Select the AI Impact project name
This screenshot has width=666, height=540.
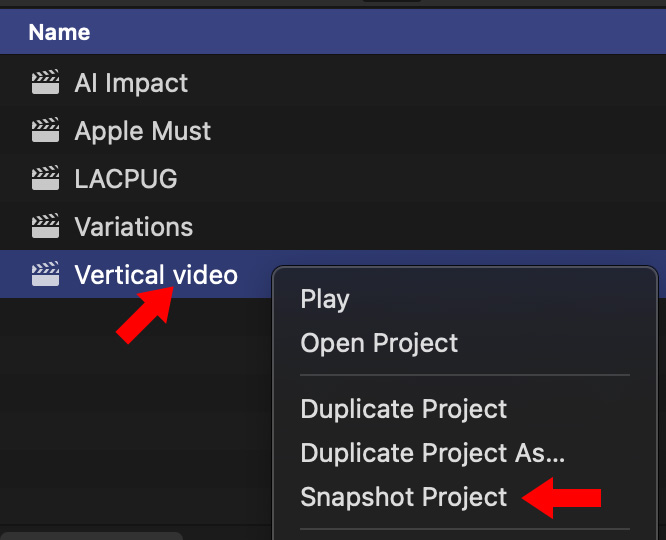[131, 83]
